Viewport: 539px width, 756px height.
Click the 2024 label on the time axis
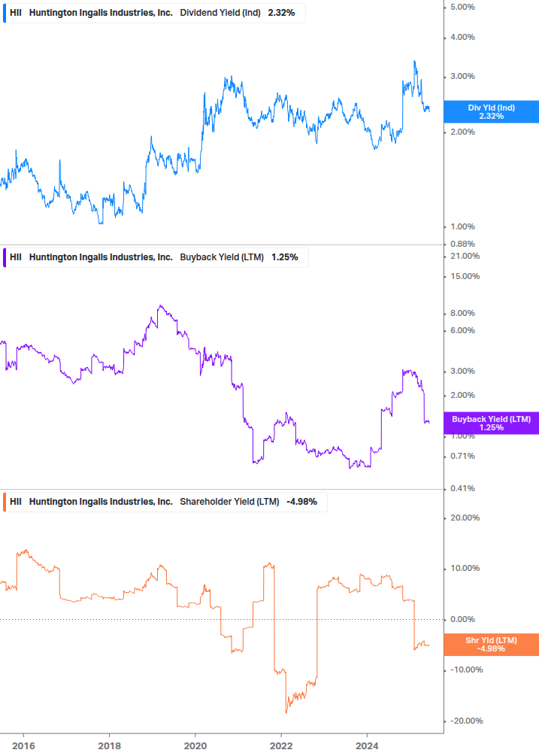click(367, 746)
